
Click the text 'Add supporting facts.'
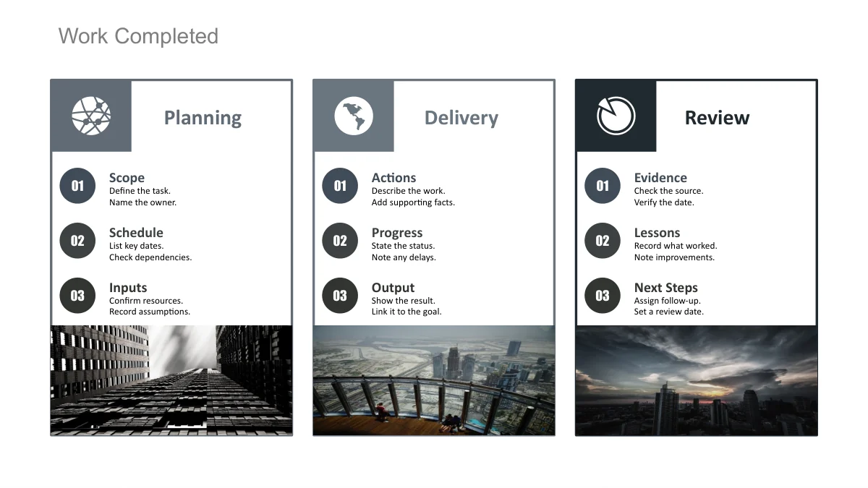click(413, 202)
